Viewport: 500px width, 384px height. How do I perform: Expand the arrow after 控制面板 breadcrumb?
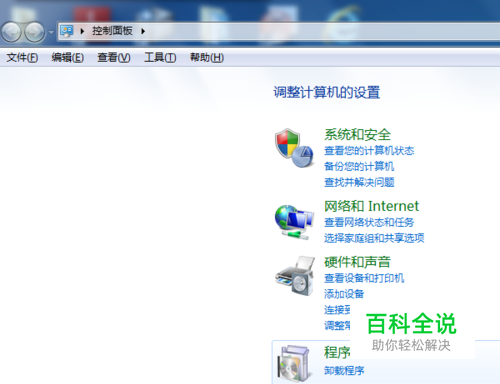pyautogui.click(x=143, y=31)
